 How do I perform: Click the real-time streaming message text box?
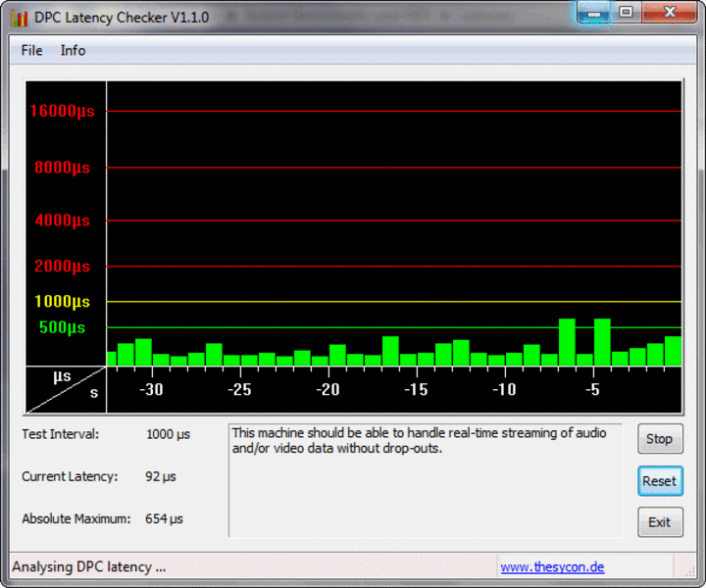(426, 480)
